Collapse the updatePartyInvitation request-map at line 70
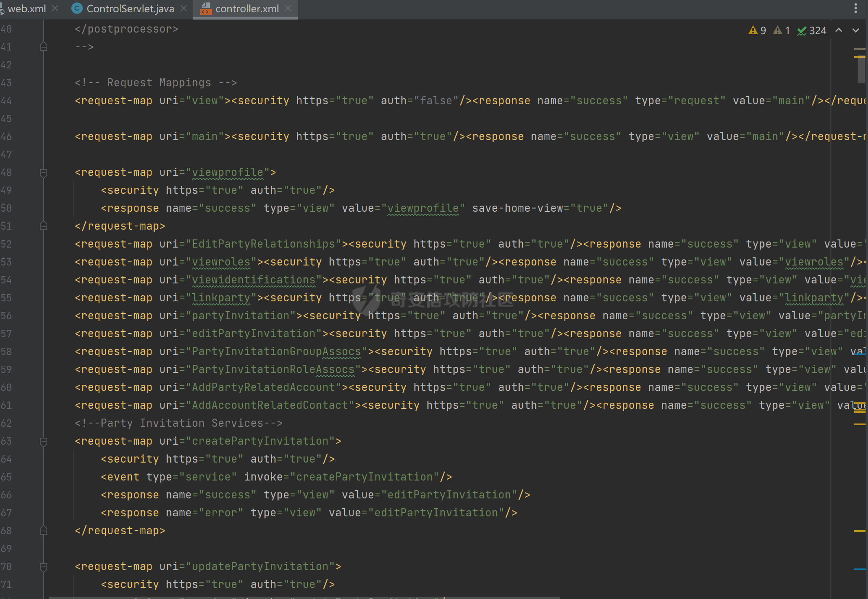Image resolution: width=868 pixels, height=599 pixels. 44,567
